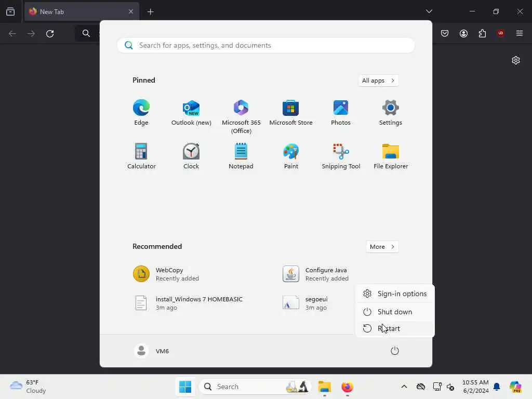Click the Firefox forward arrow

click(x=31, y=34)
